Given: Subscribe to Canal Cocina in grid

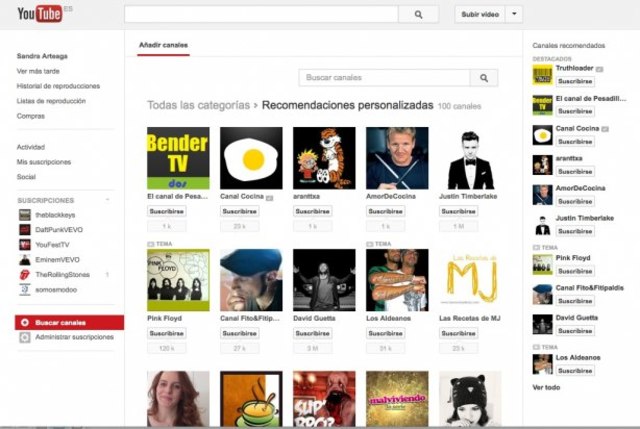Looking at the screenshot, I should 240,211.
